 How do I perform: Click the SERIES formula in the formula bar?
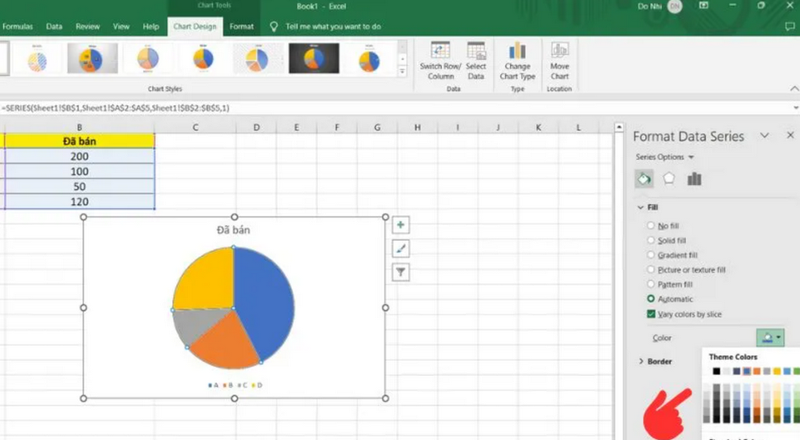coord(115,108)
